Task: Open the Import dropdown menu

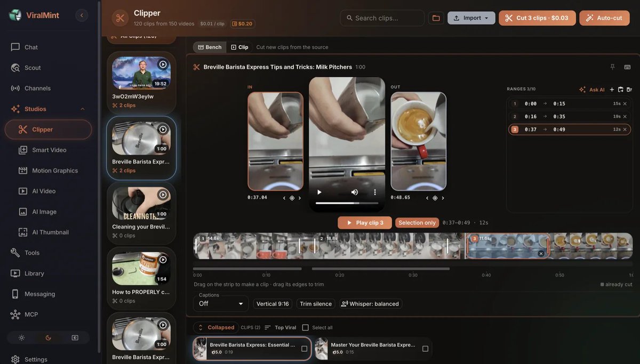Action: click(x=471, y=18)
